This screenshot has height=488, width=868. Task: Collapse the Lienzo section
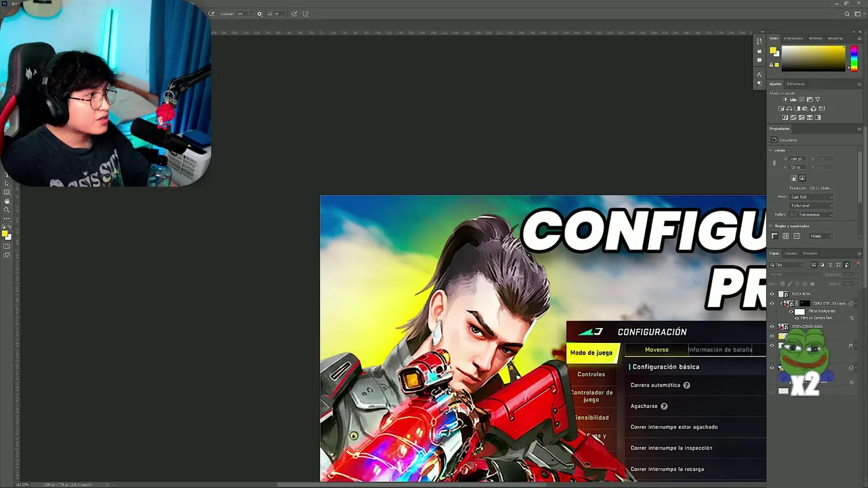(x=770, y=150)
